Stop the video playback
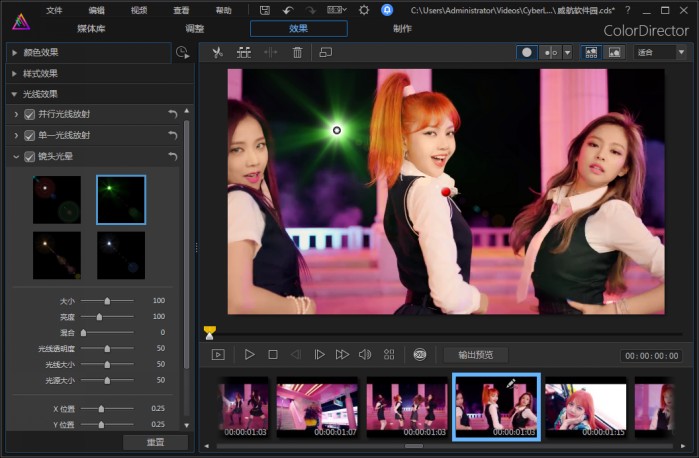This screenshot has width=699, height=458. coord(273,355)
